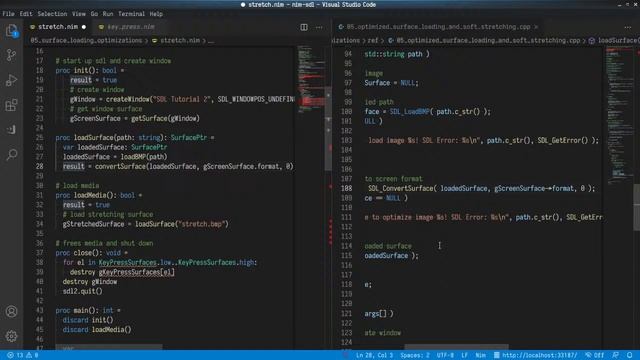Open the Run and Debug view

coord(11,80)
